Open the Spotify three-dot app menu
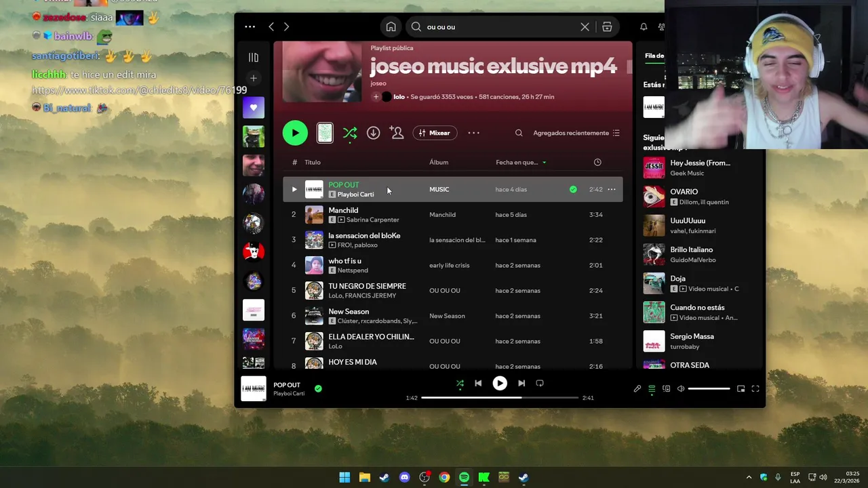The image size is (868, 488). 250,27
